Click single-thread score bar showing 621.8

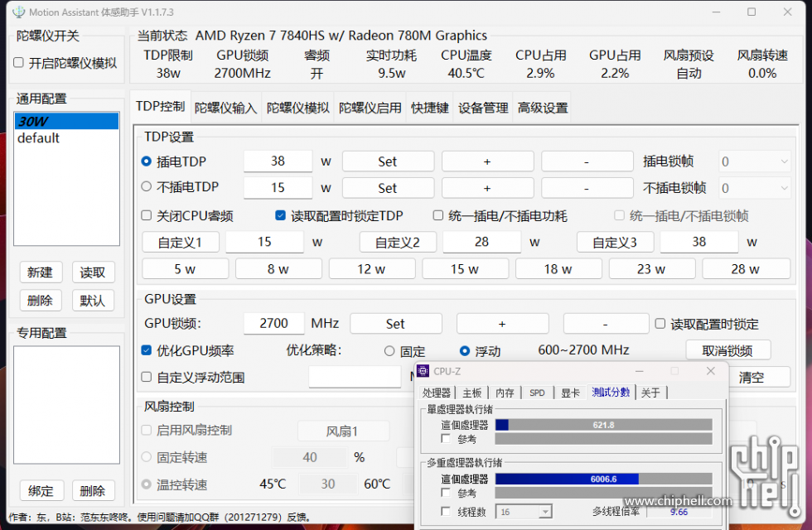[604, 425]
